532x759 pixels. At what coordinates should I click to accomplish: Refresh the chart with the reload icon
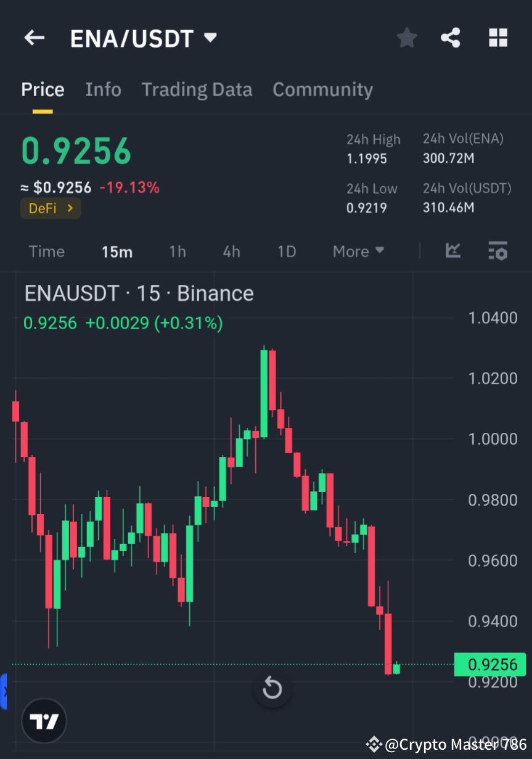[x=272, y=688]
